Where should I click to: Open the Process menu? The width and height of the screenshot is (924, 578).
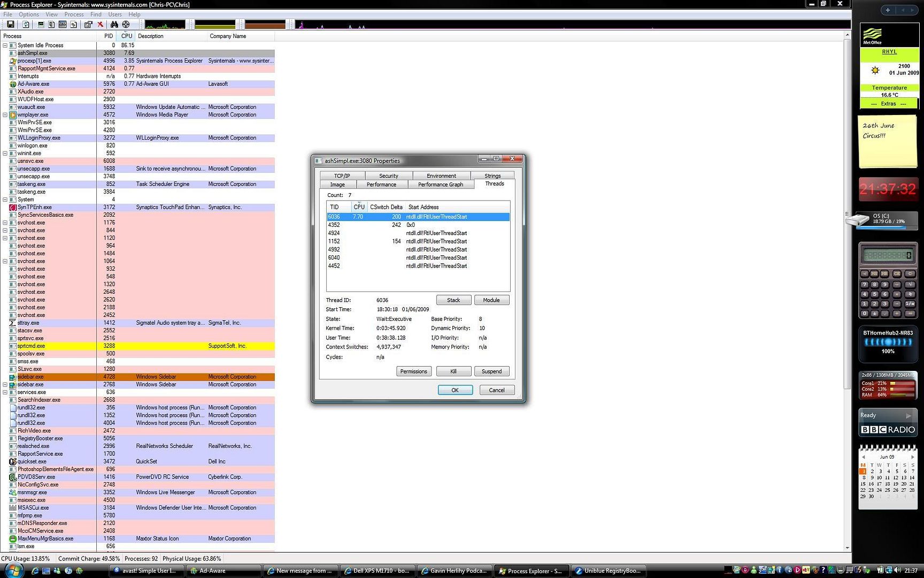[x=74, y=14]
